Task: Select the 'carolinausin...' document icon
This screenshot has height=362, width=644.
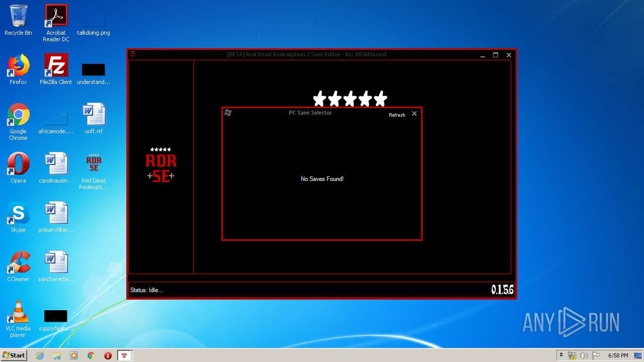Action: tap(56, 168)
